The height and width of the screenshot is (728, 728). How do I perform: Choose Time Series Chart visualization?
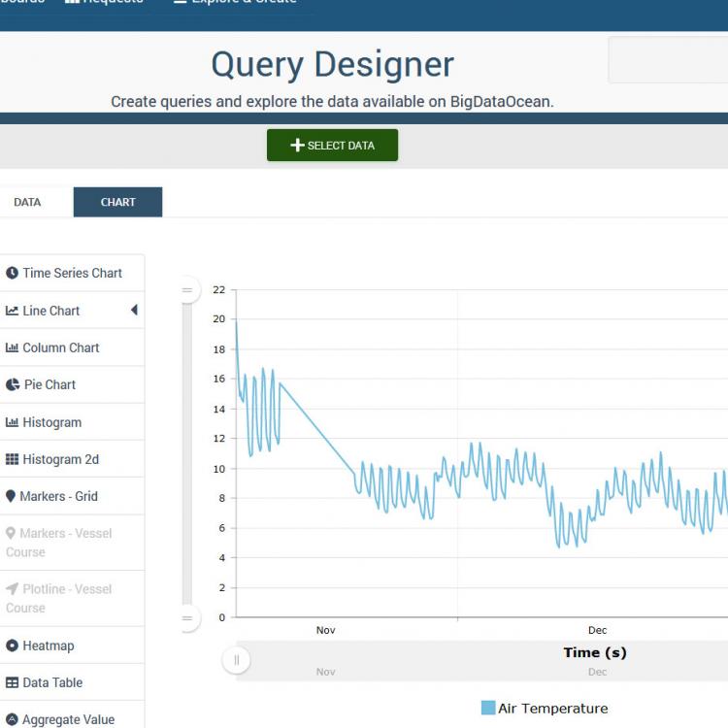(72, 273)
